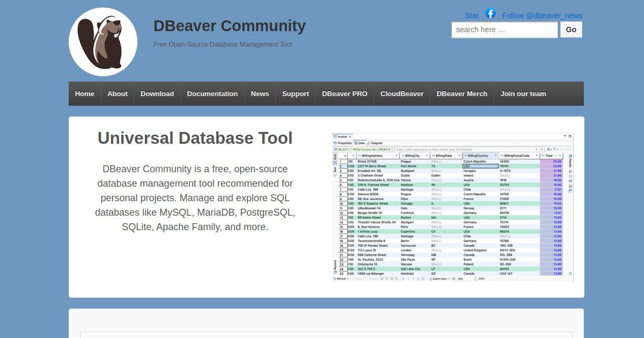This screenshot has height=338, width=644.
Task: Visit the DBeaver PRO page
Action: 345,94
